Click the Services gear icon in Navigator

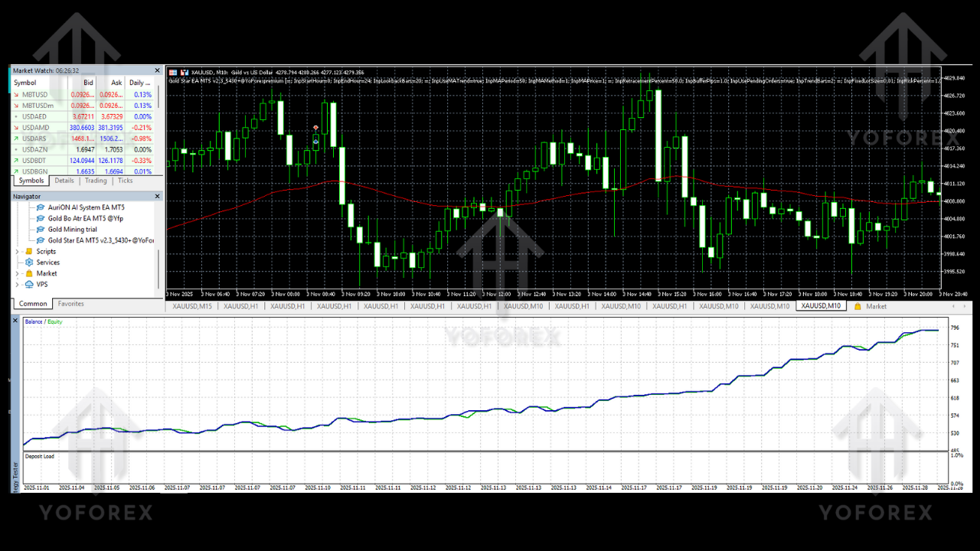tap(29, 262)
